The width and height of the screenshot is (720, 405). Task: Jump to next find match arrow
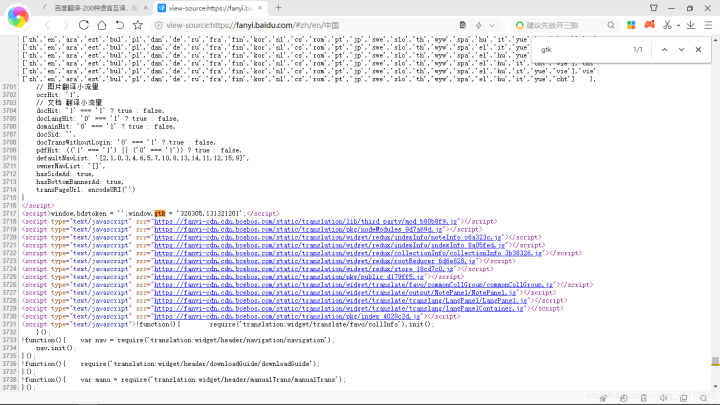coord(681,50)
